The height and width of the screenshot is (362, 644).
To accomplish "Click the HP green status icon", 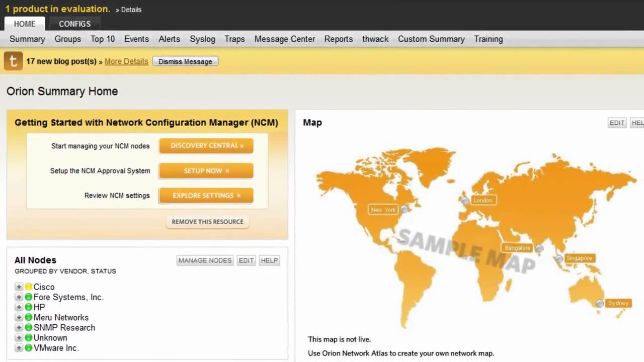I will pos(29,307).
